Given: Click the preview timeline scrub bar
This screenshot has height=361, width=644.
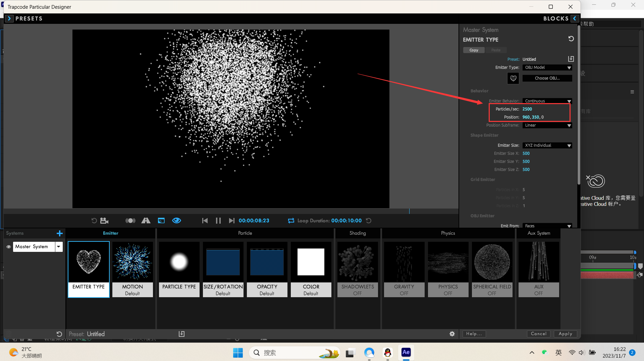Looking at the screenshot, I should click(x=231, y=211).
